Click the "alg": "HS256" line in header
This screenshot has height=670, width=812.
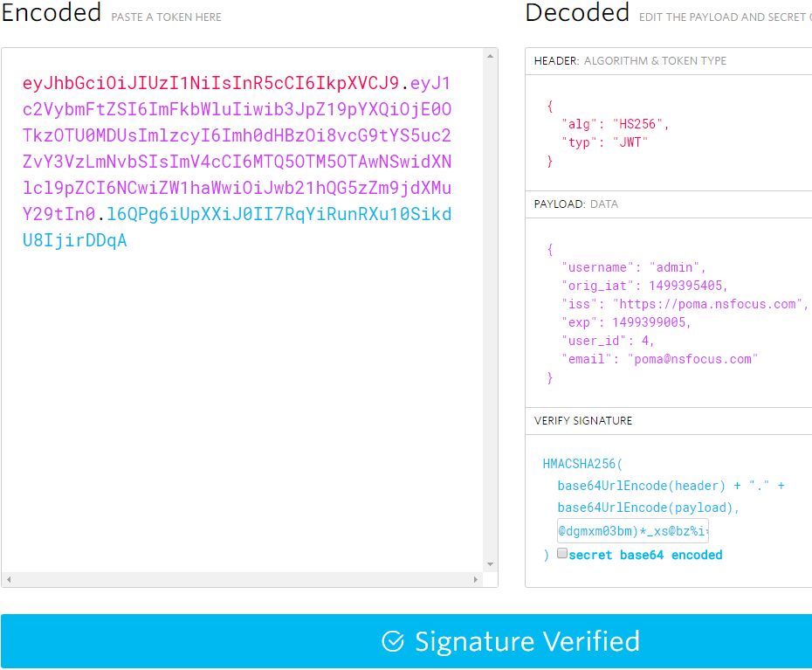point(616,124)
